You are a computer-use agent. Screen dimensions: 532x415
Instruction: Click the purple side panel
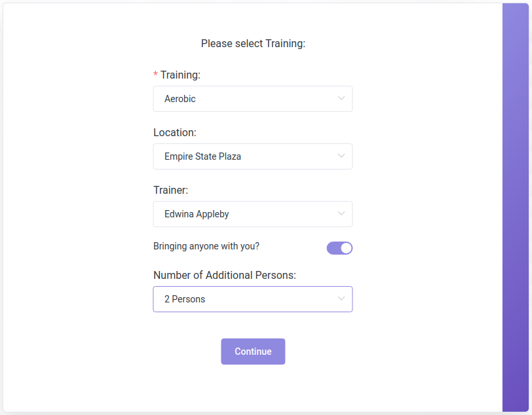click(516, 207)
